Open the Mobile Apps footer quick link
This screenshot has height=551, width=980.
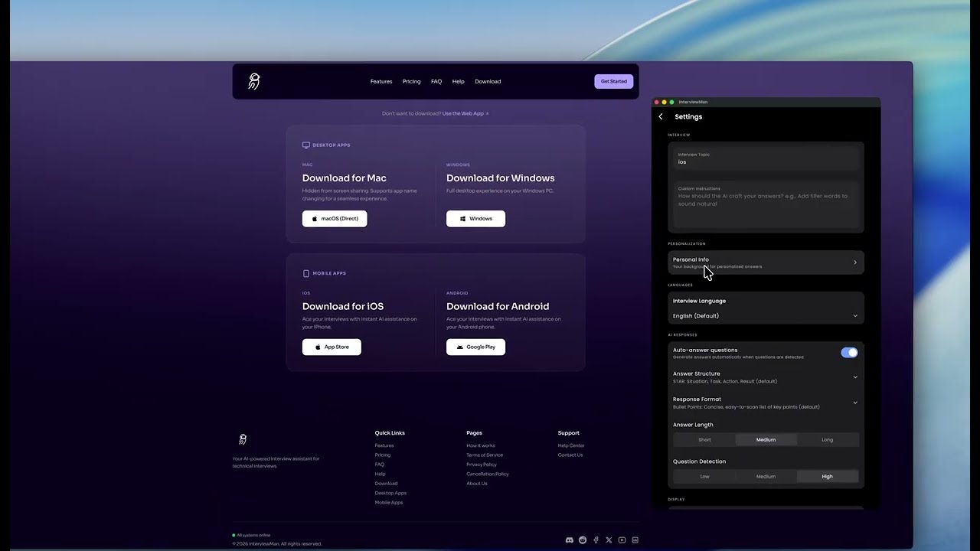point(389,503)
